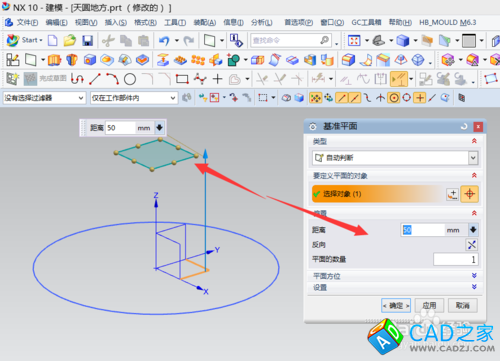
Task: Click the distance value field in dialog
Action: click(423, 230)
